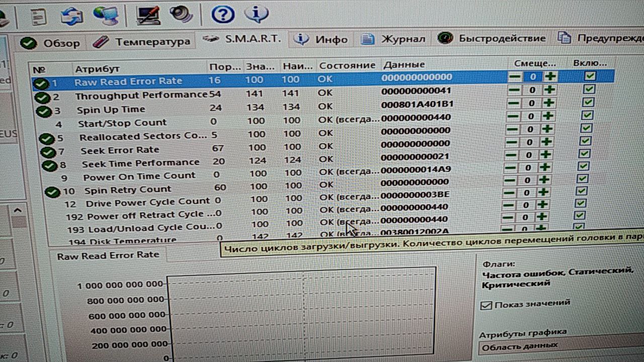
Task: Sort by the Состояние column header
Action: click(347, 65)
